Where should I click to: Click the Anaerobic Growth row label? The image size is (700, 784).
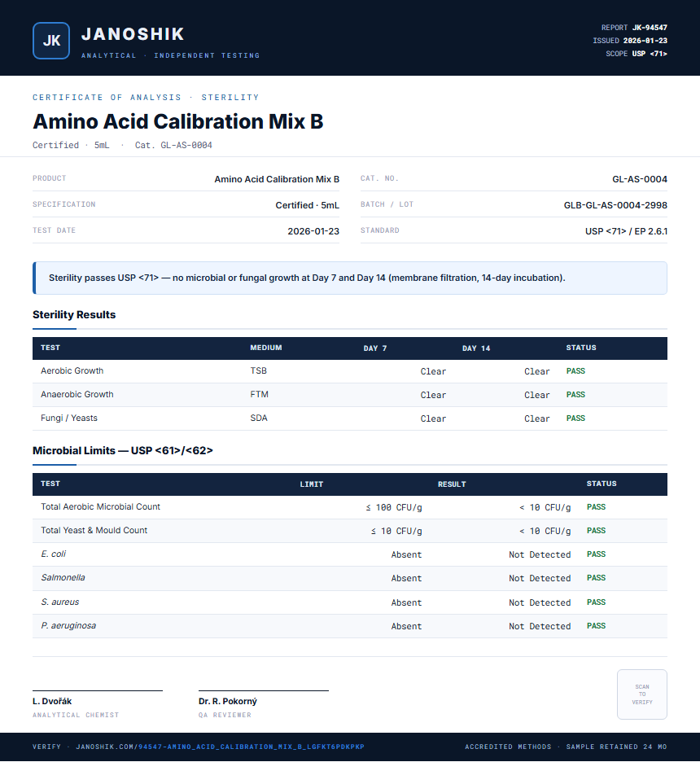[x=77, y=394]
